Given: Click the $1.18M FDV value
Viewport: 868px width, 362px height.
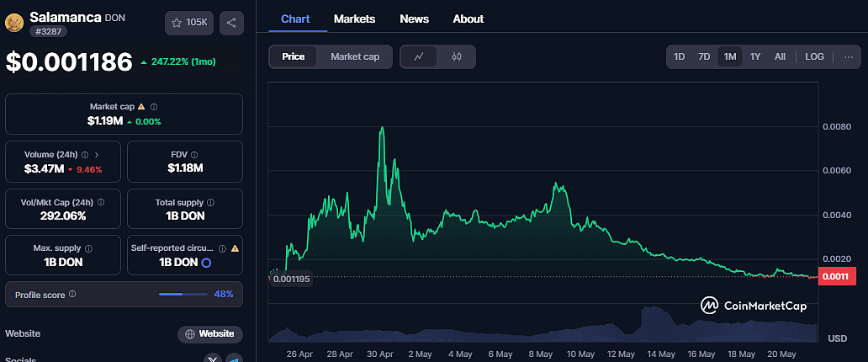Looking at the screenshot, I should click(185, 169).
